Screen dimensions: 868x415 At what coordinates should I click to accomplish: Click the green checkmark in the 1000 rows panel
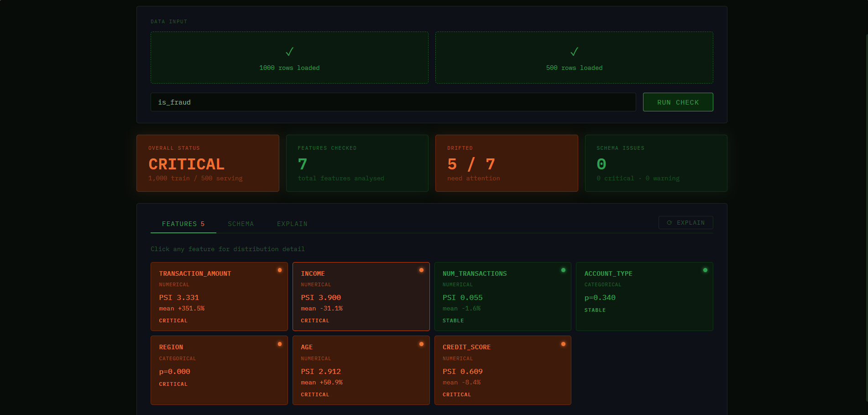[289, 51]
